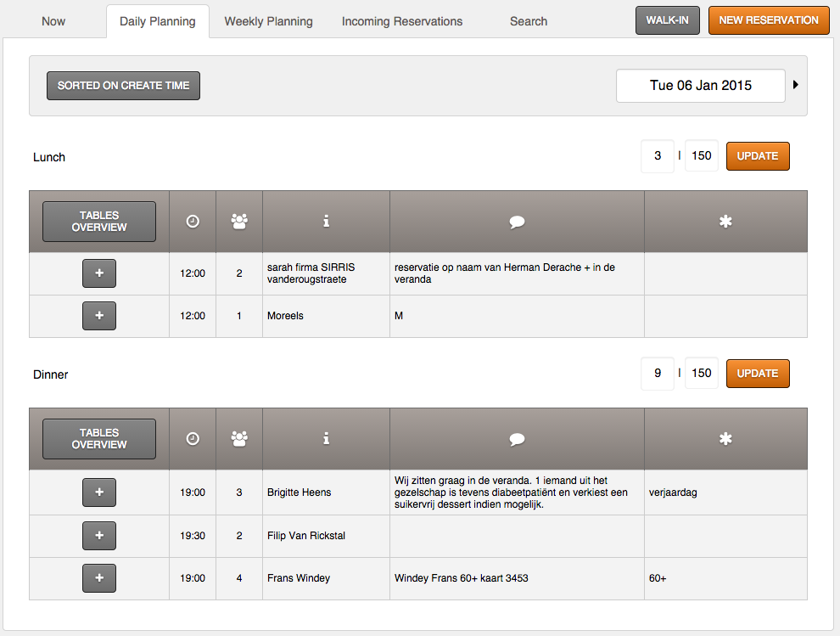Click the Walk-In button

pos(667,20)
